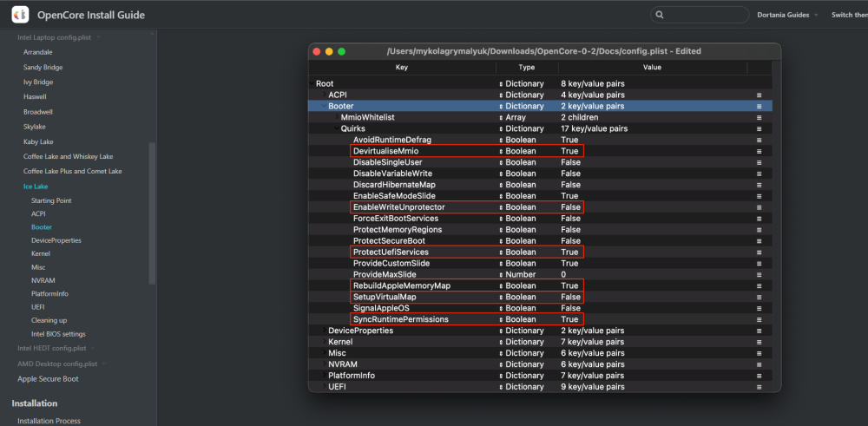Click the SyncRuntimePermissions True value

point(569,319)
